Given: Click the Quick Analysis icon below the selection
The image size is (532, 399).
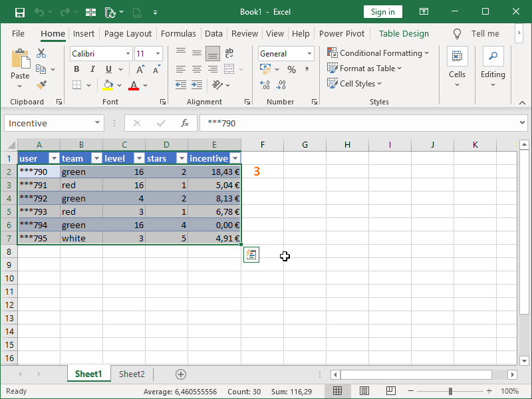Looking at the screenshot, I should point(251,254).
